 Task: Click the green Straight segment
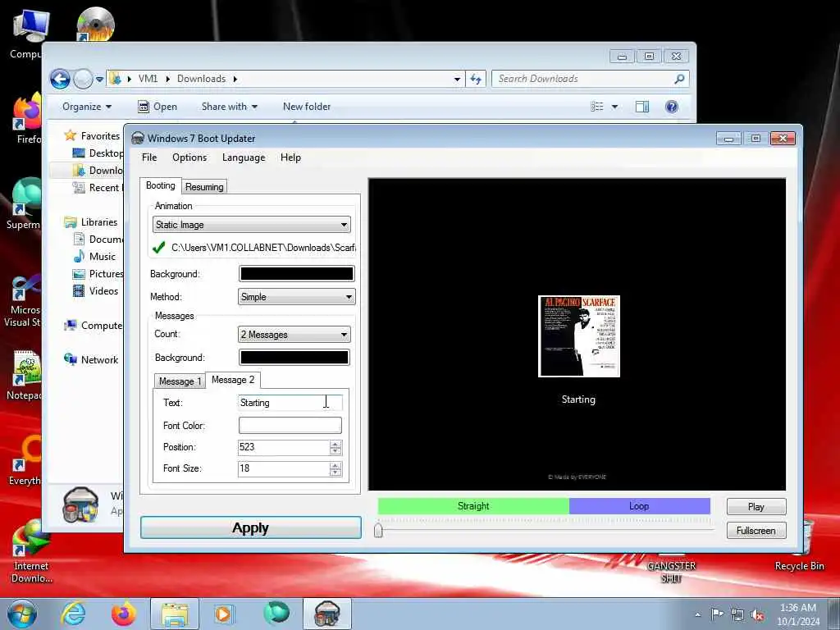point(473,505)
